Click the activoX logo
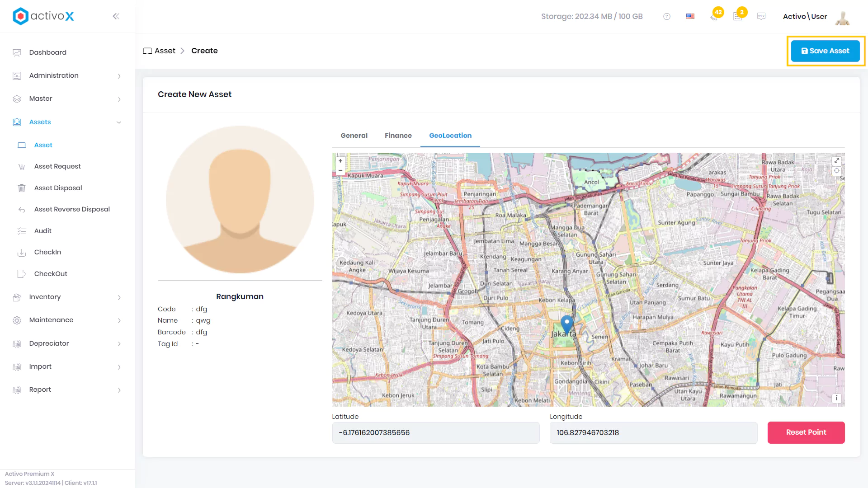This screenshot has width=868, height=488. point(43,16)
